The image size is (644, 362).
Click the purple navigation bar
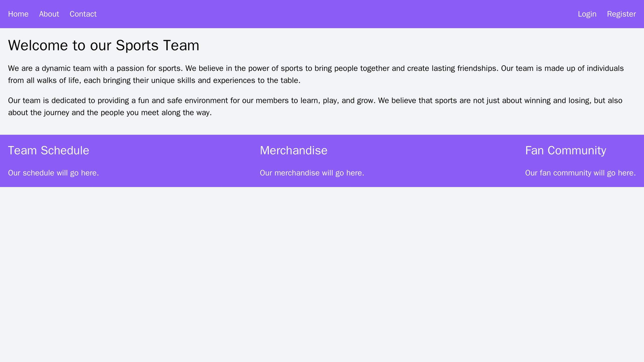click(322, 13)
